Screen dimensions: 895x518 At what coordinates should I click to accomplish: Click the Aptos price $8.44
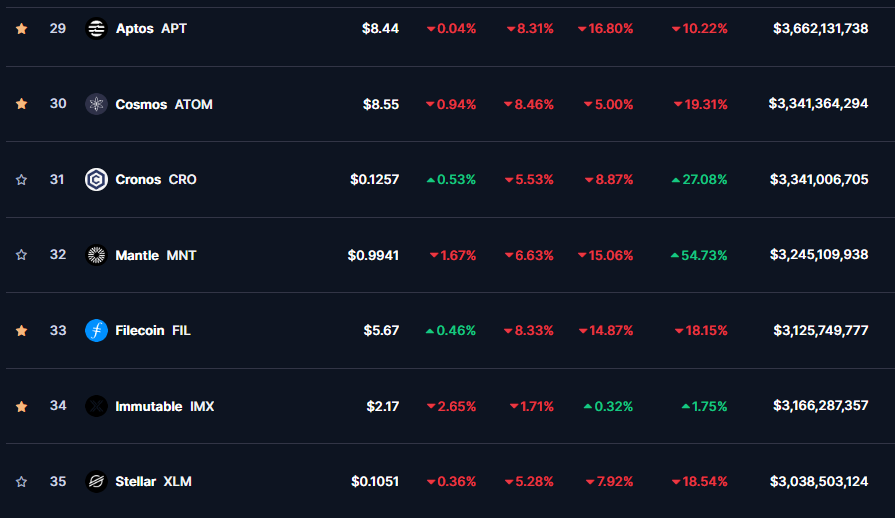[x=380, y=29]
